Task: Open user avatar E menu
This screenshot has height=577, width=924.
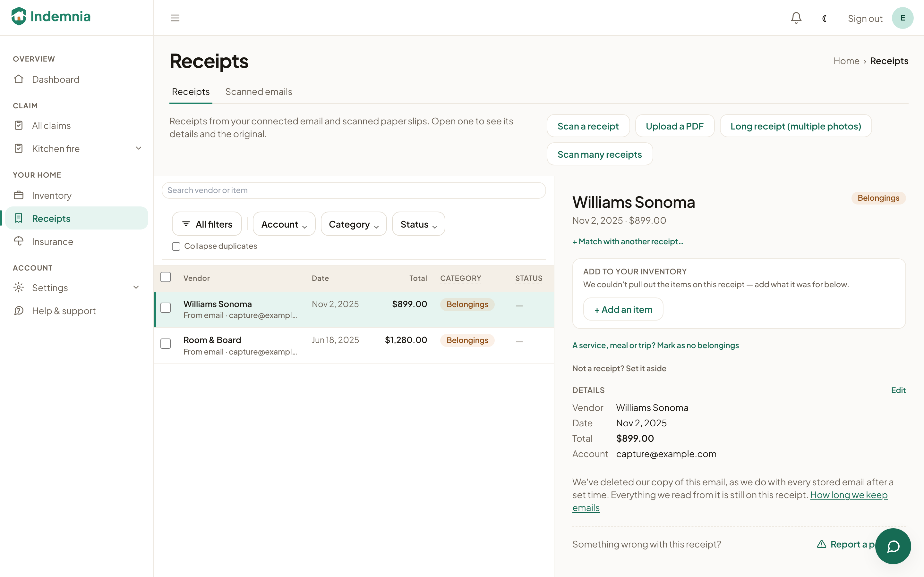Action: 903,18
